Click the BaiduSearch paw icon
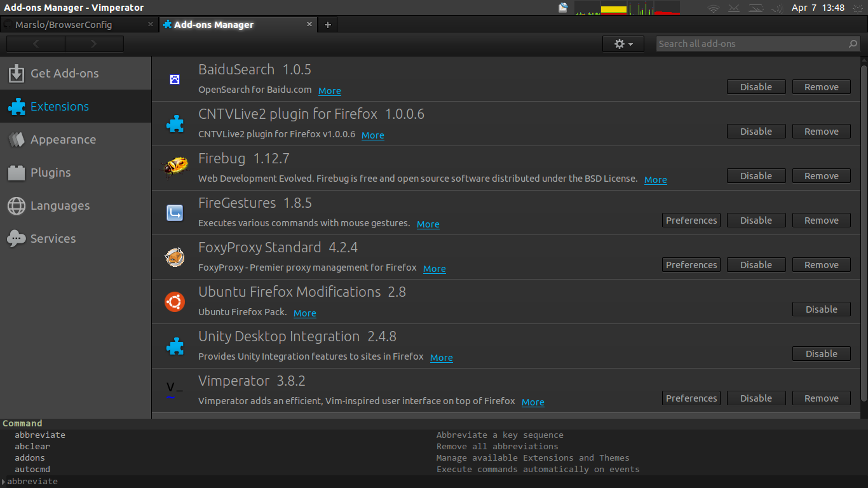This screenshot has height=488, width=868. 175,79
